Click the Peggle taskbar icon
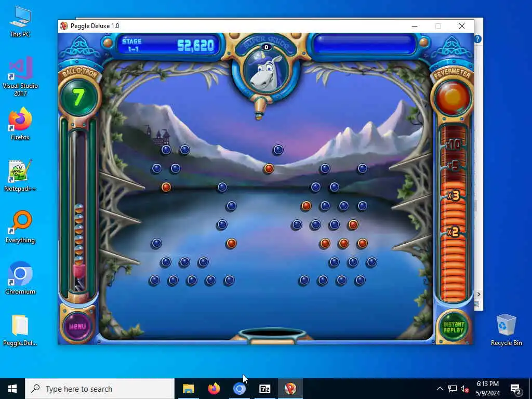The width and height of the screenshot is (532, 399). click(x=290, y=389)
